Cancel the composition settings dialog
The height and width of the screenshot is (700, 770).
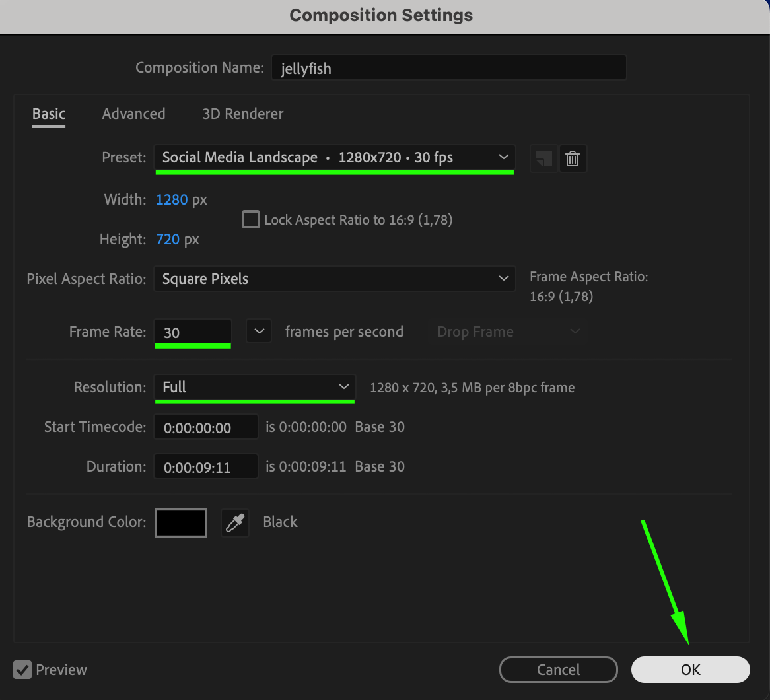click(x=558, y=670)
